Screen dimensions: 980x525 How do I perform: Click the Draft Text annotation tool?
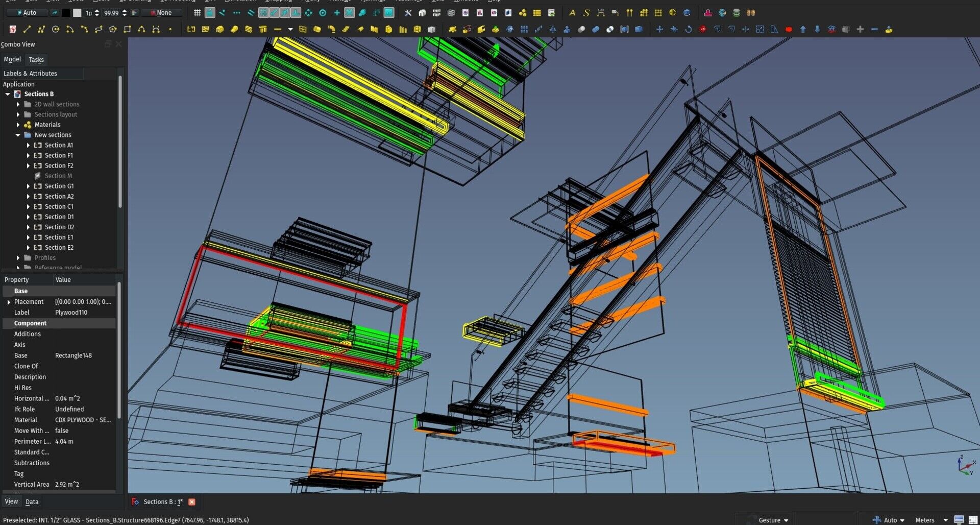tap(572, 13)
